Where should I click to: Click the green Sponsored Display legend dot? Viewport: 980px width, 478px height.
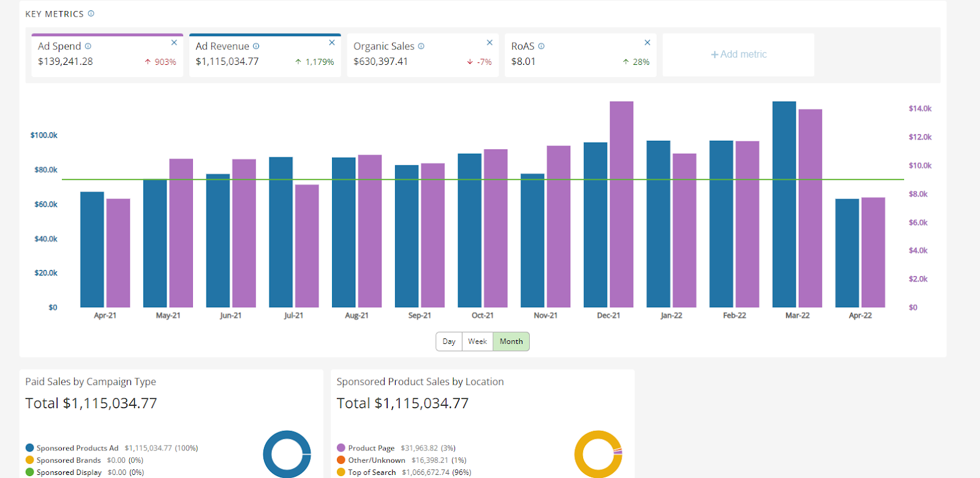pos(30,472)
